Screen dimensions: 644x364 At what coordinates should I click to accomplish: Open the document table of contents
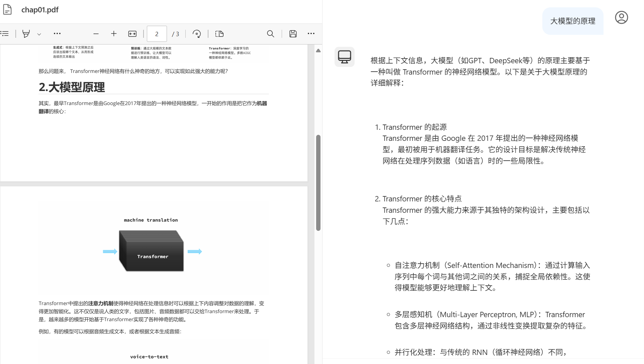[5, 33]
